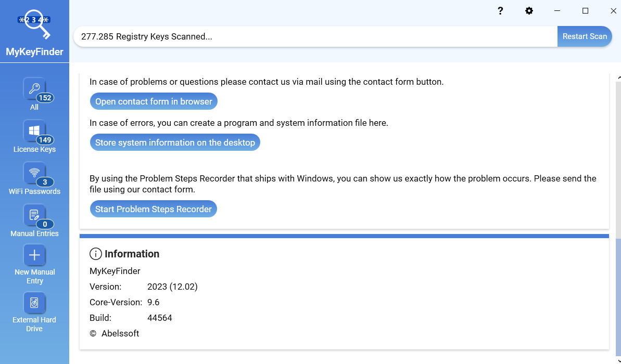Screen dimensions: 621x364
Task: Click the MyKeyFinder magnifier logo
Action: click(x=34, y=24)
